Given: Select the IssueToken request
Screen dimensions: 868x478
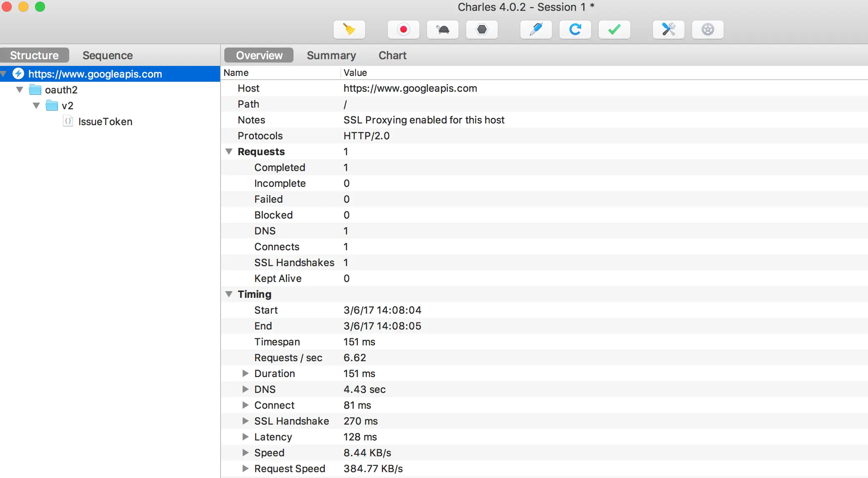Looking at the screenshot, I should [x=105, y=121].
